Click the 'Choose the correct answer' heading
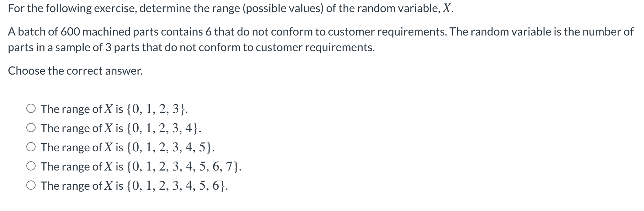 click(75, 70)
